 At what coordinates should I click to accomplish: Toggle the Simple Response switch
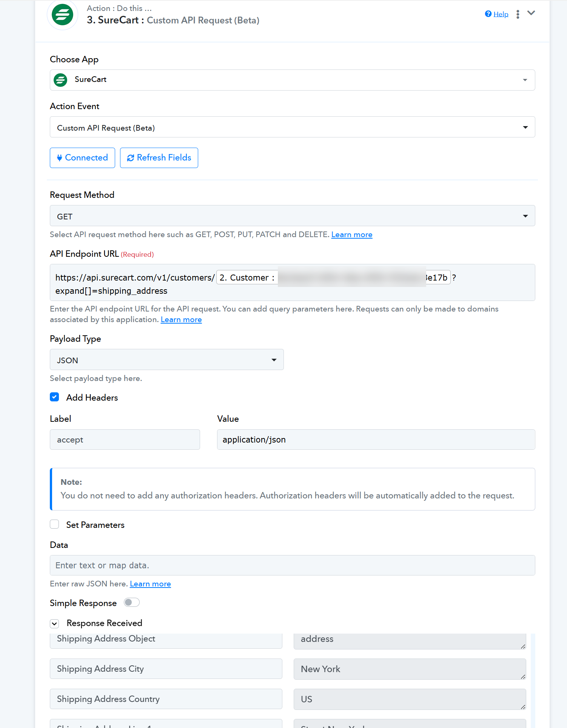click(x=132, y=602)
